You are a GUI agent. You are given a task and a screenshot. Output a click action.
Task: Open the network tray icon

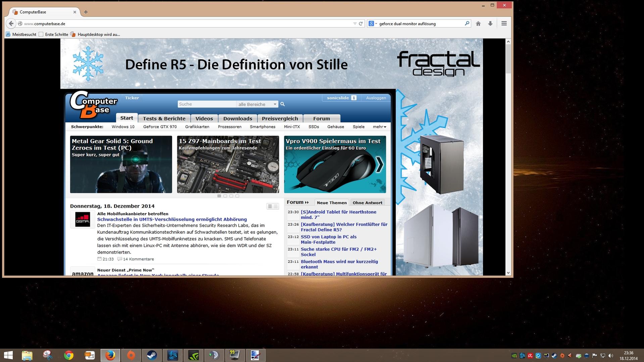(x=603, y=356)
